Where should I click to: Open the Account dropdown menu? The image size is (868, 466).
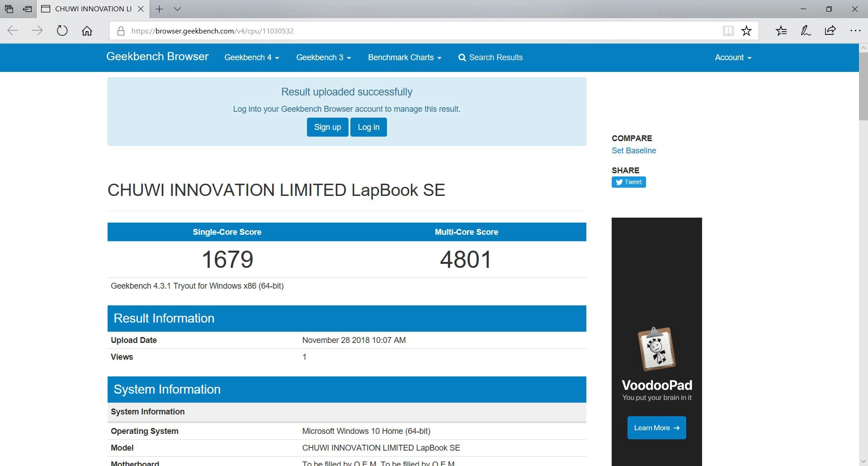[x=733, y=57]
